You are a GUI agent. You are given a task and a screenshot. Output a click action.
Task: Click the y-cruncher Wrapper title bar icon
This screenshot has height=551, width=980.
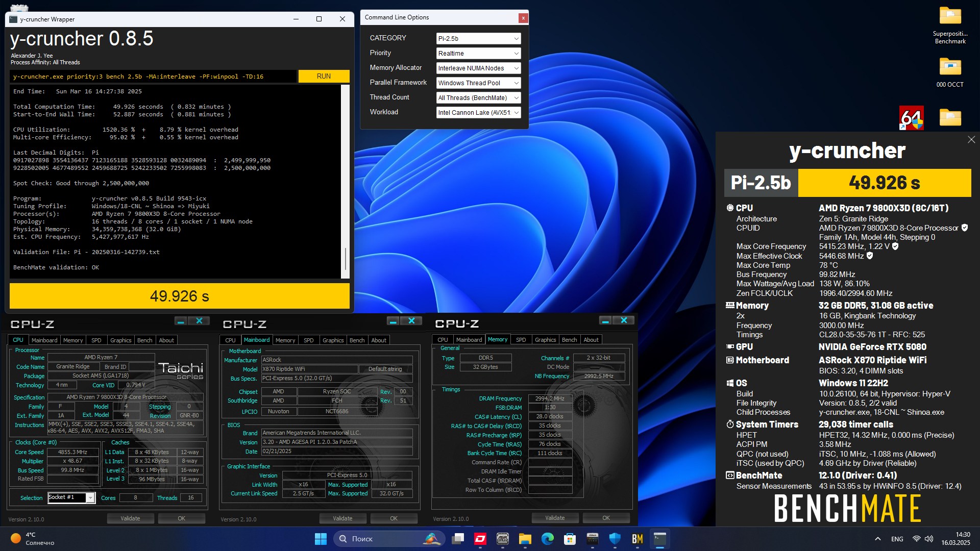13,19
